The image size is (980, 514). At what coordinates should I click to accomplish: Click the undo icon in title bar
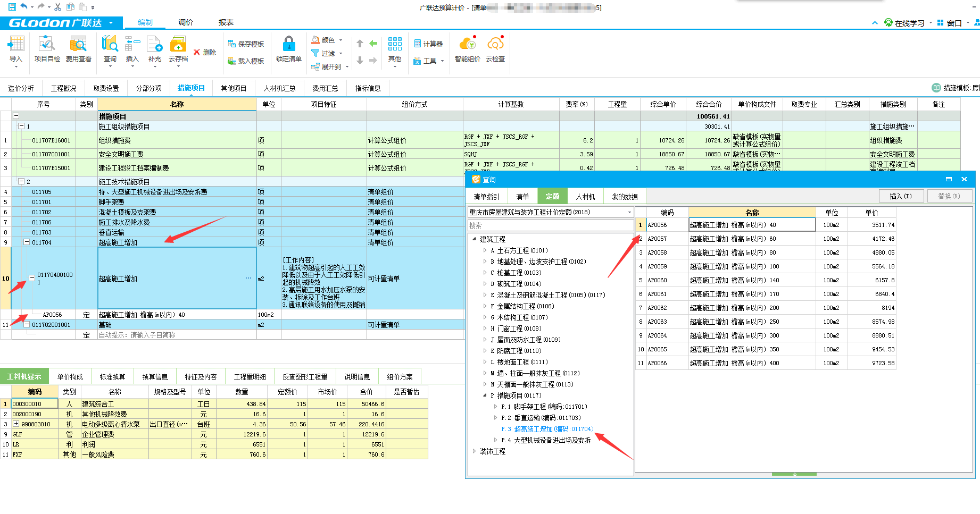(24, 7)
